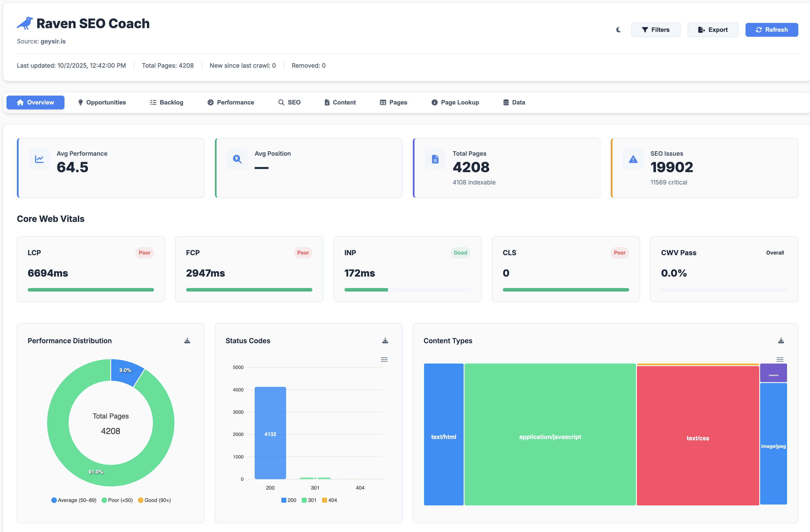Viewport: 810px width, 532px height.
Task: Toggle dark mode with the moon icon
Action: (x=618, y=30)
